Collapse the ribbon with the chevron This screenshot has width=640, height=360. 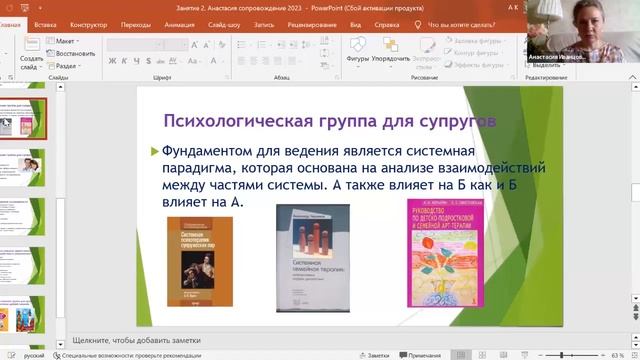[632, 77]
